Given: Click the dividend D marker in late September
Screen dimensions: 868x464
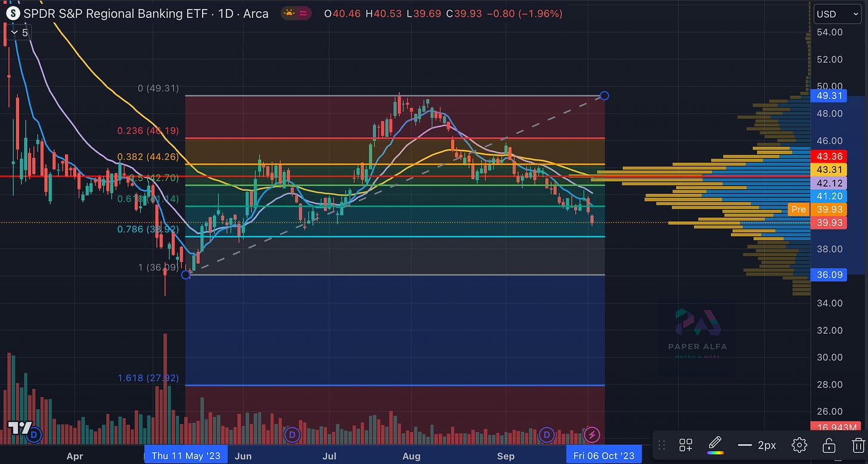Looking at the screenshot, I should pyautogui.click(x=547, y=435).
